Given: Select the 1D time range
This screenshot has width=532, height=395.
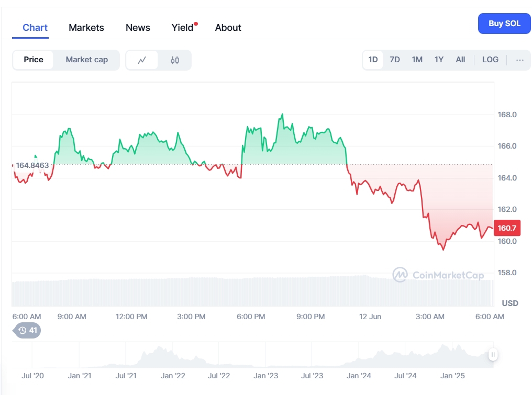Looking at the screenshot, I should pos(373,60).
